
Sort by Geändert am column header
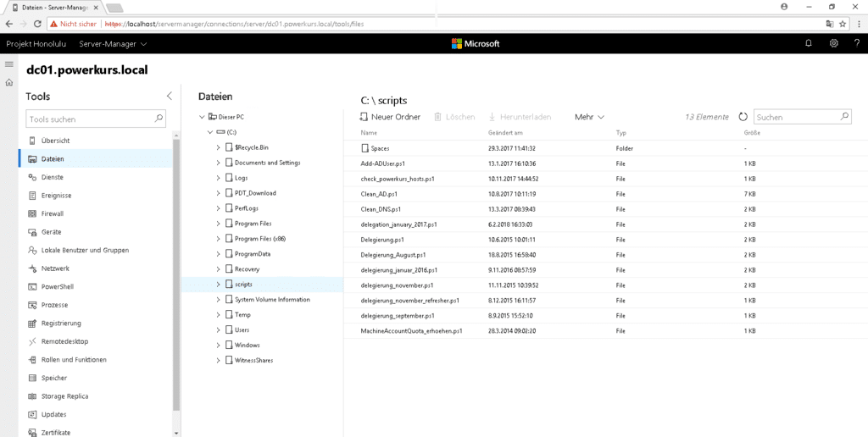pos(505,133)
